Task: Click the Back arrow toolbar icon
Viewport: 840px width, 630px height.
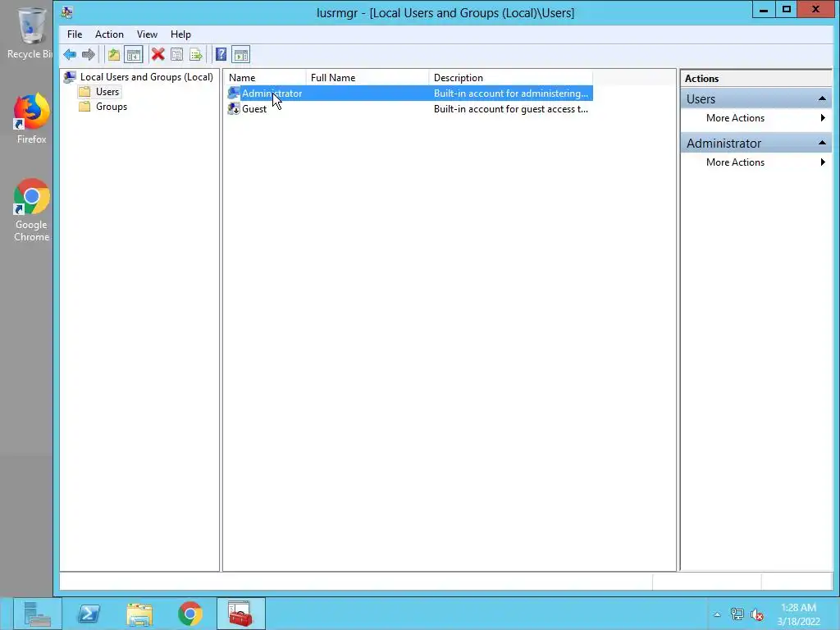Action: tap(70, 54)
